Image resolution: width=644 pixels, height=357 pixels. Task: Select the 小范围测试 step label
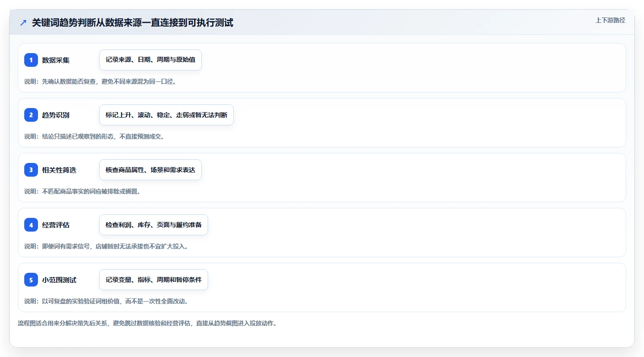pos(59,280)
